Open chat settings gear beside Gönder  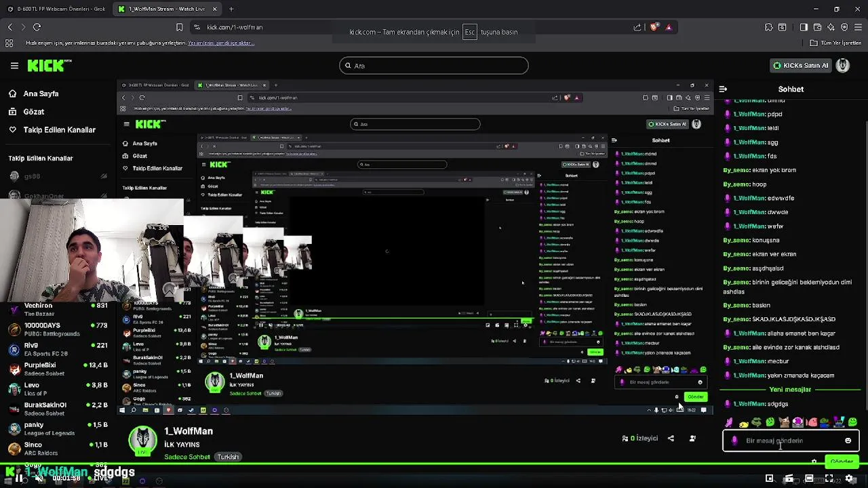(814, 462)
